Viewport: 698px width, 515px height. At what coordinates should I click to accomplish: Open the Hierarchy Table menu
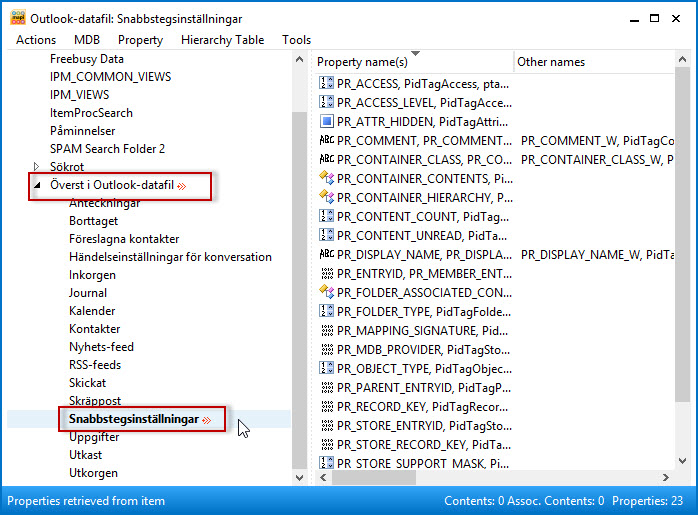click(223, 40)
